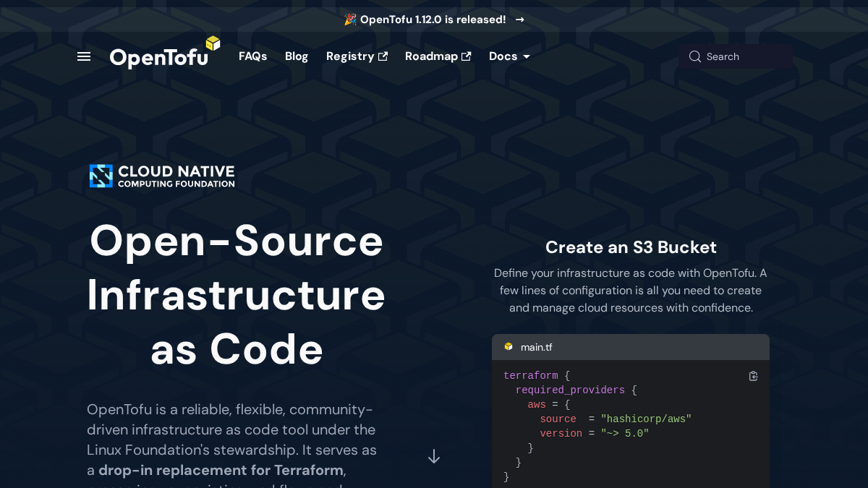Open the hamburger navigation menu
This screenshot has height=488, width=868.
[x=84, y=56]
